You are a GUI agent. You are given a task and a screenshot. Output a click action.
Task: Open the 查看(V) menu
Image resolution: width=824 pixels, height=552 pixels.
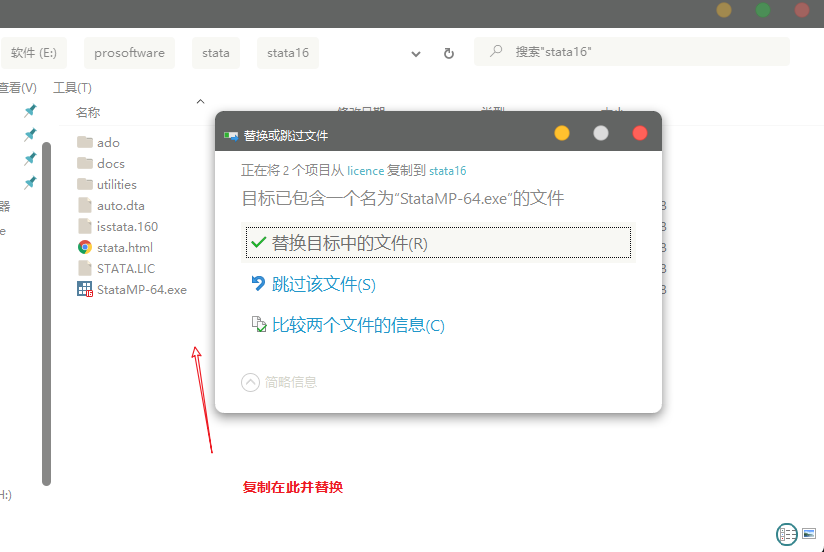(x=18, y=88)
